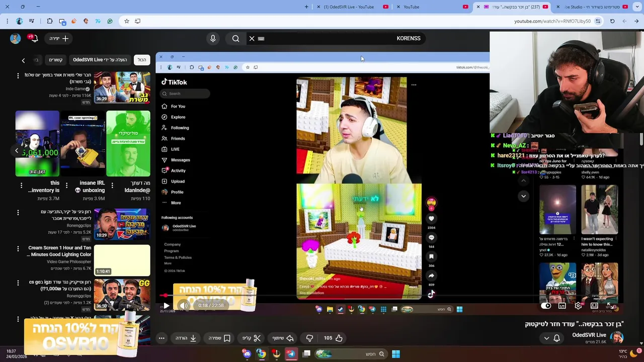Switch the player to theater mode
The image size is (644, 362).
click(x=594, y=306)
